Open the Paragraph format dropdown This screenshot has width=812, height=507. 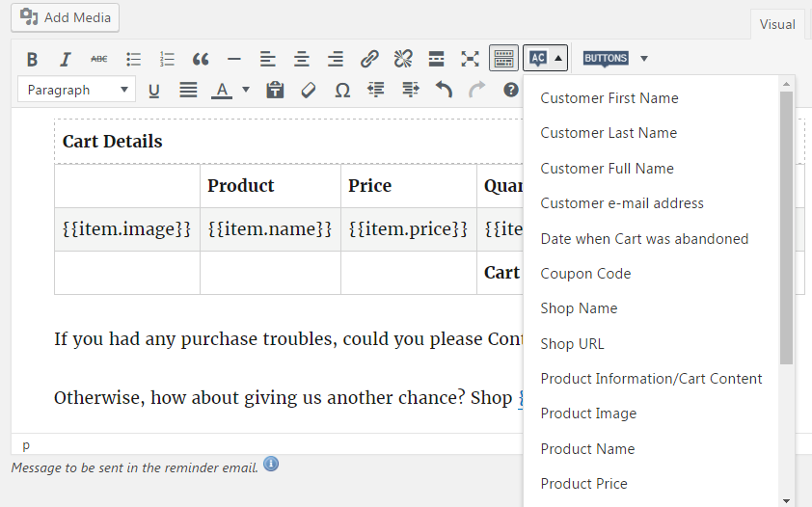coord(76,90)
